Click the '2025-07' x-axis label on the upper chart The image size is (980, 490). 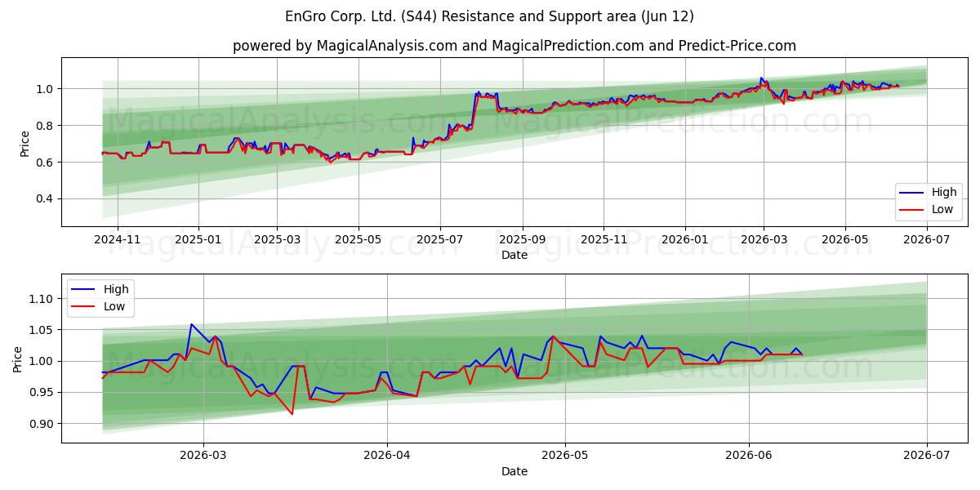[x=439, y=240]
